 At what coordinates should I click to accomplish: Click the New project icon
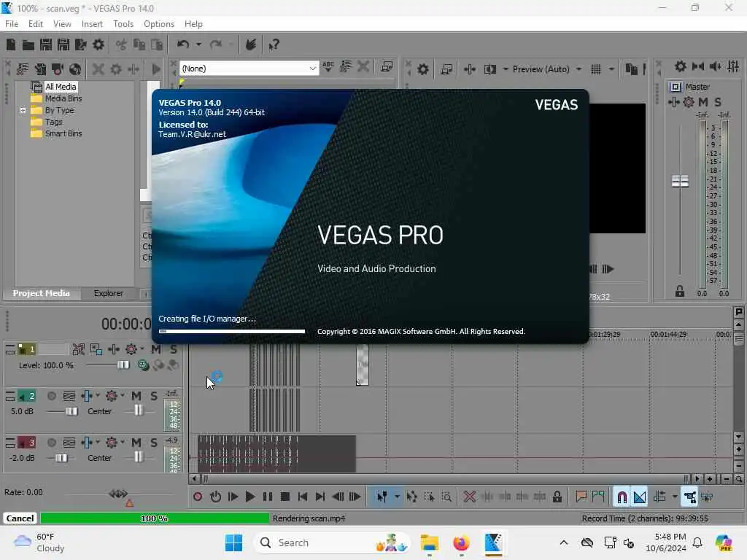coord(10,44)
